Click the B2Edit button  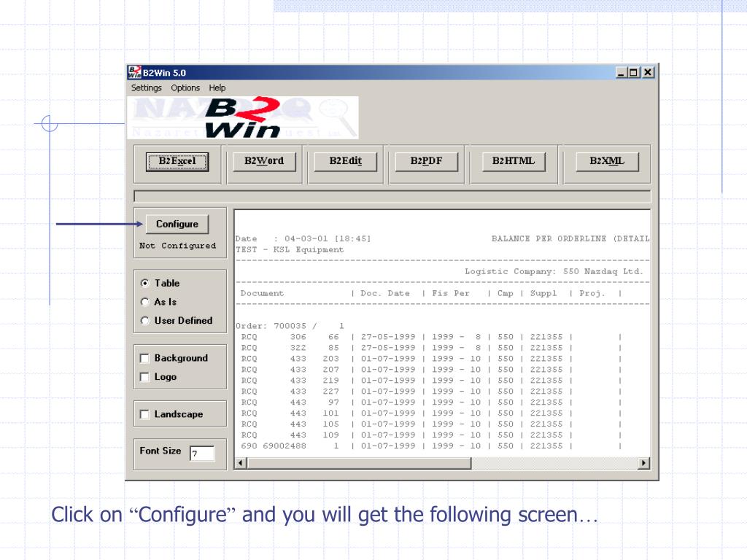[345, 161]
